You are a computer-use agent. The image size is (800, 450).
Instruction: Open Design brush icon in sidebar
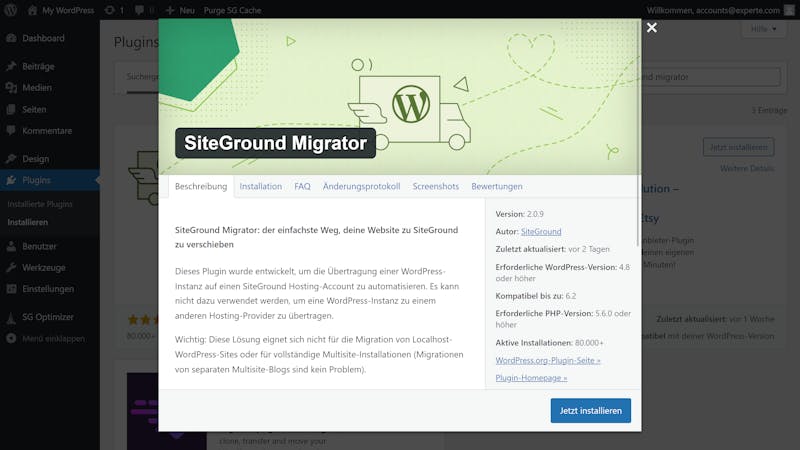11,159
